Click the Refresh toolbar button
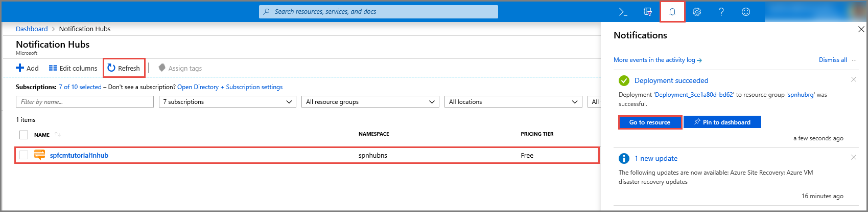 (124, 68)
